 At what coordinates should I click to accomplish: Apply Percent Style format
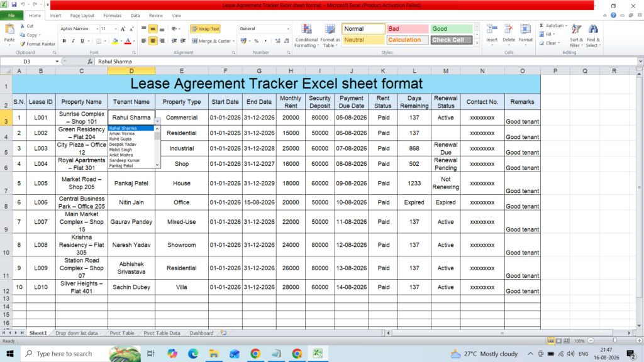click(257, 41)
